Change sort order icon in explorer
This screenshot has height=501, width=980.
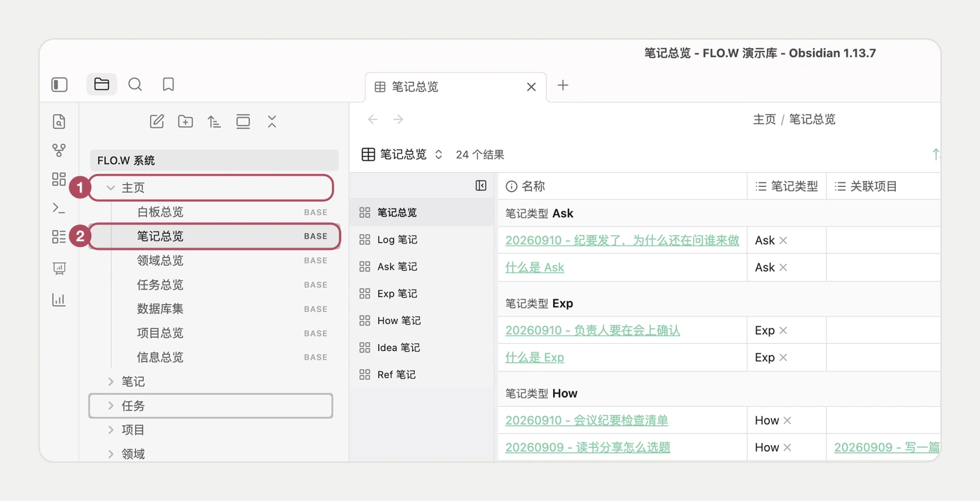[x=214, y=122]
